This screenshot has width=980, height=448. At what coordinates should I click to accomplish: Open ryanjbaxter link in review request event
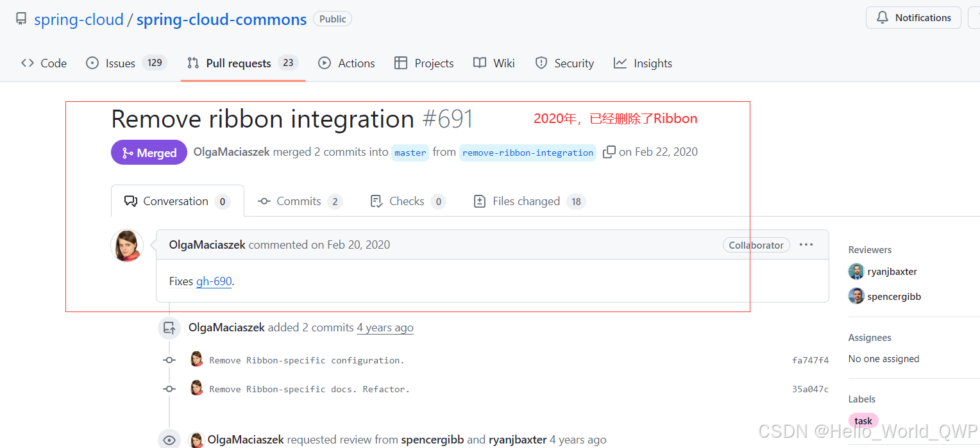(518, 440)
